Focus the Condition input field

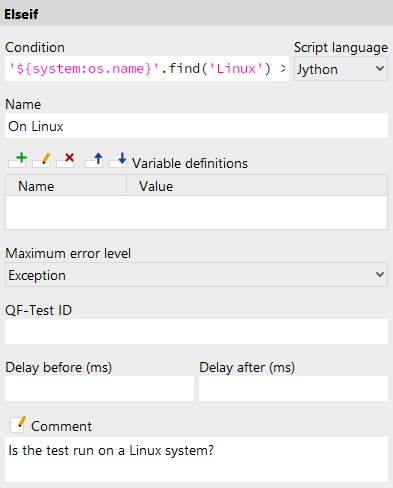coord(147,69)
